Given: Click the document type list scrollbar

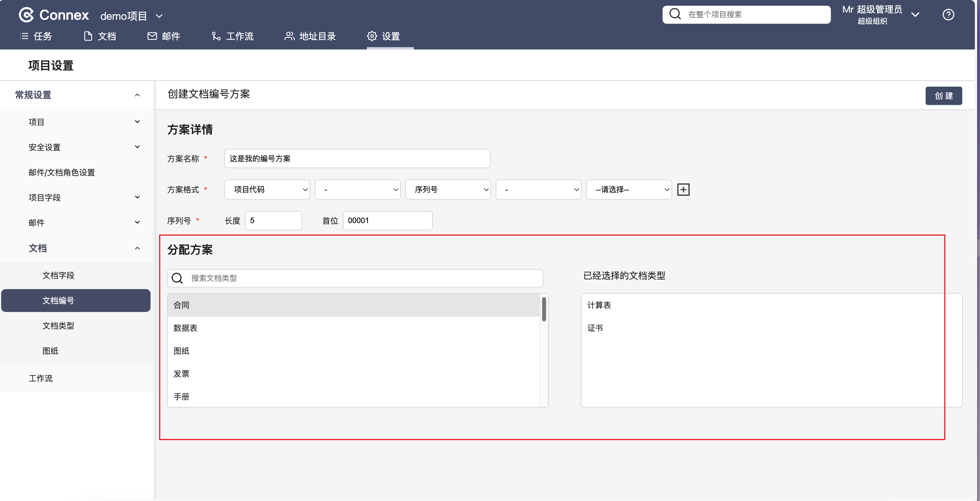Looking at the screenshot, I should click(544, 309).
